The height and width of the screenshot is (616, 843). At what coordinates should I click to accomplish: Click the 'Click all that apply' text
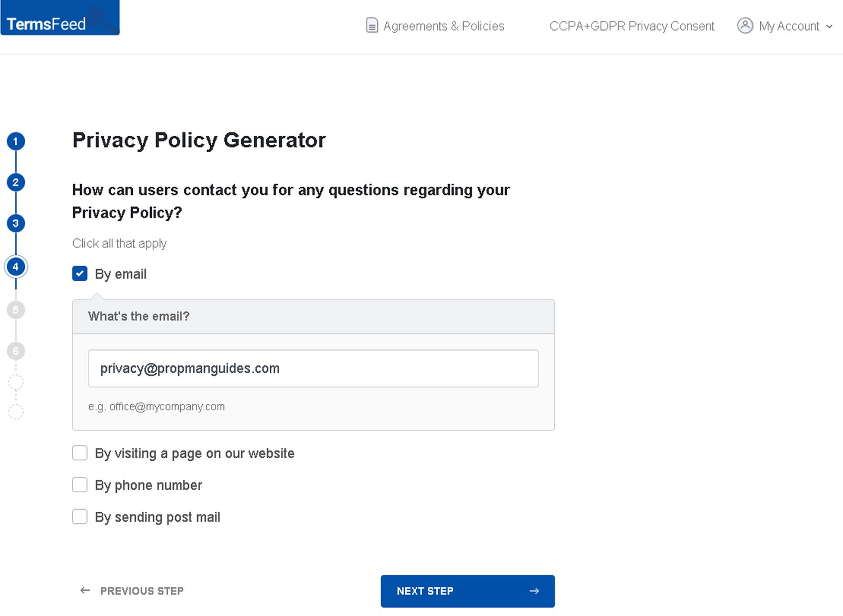point(120,243)
